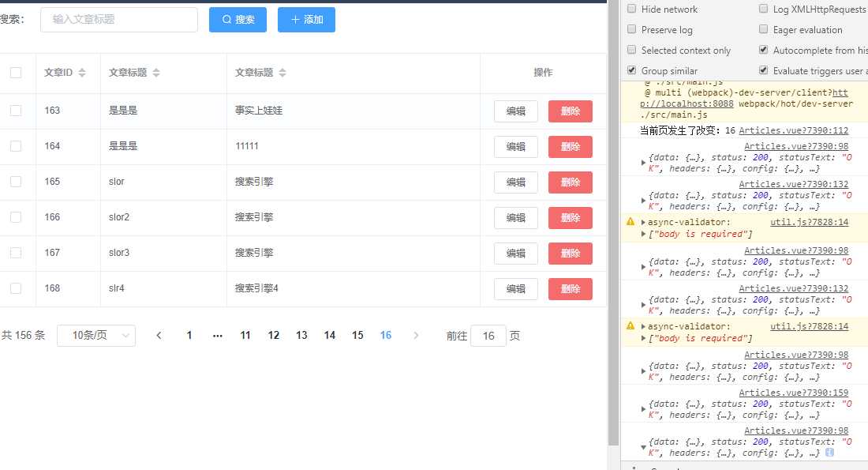The width and height of the screenshot is (868, 470).
Task: Sort articles using the 文章ID caret icons
Action: pyautogui.click(x=82, y=72)
